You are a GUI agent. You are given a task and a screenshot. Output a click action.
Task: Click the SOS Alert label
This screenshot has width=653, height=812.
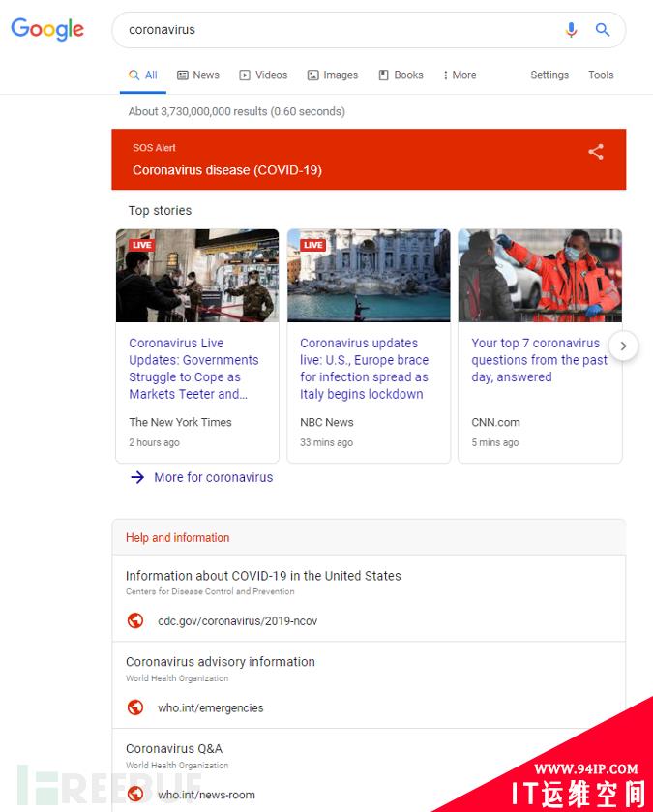pos(154,147)
